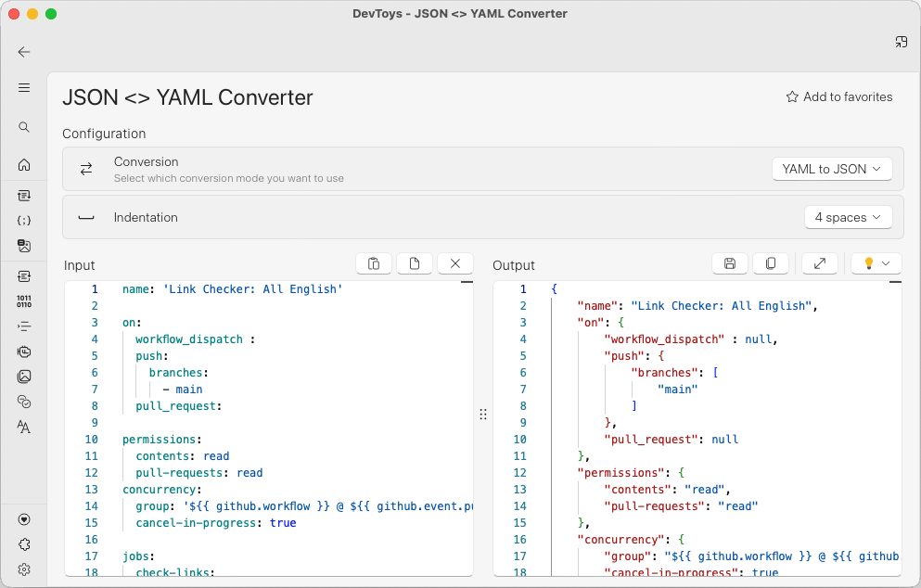Open the 4 spaces indentation dropdown
921x588 pixels.
848,217
